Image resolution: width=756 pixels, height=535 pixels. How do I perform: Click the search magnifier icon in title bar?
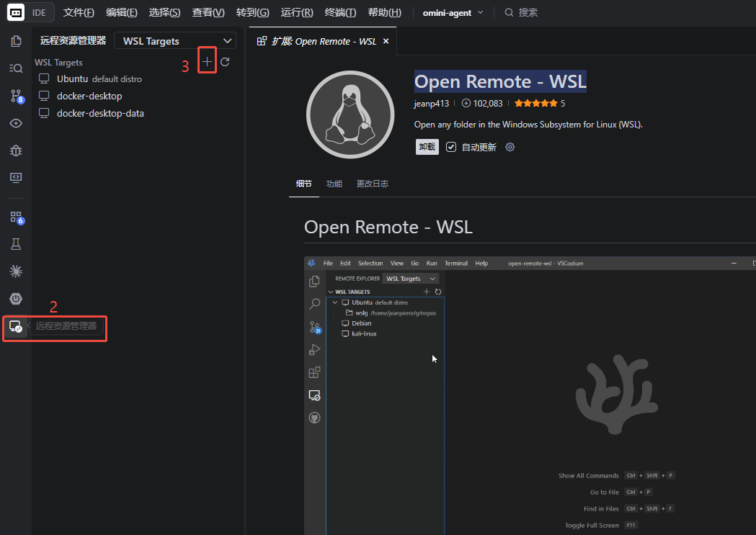click(x=509, y=12)
